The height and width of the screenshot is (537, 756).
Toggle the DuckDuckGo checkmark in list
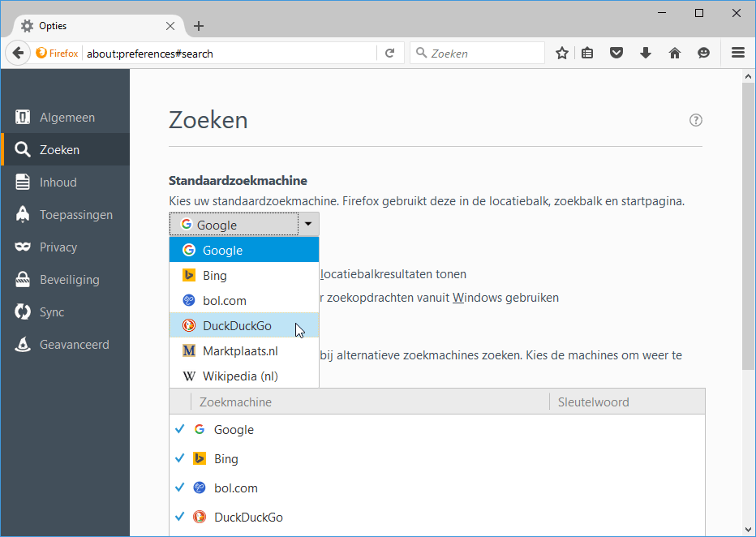pyautogui.click(x=180, y=517)
